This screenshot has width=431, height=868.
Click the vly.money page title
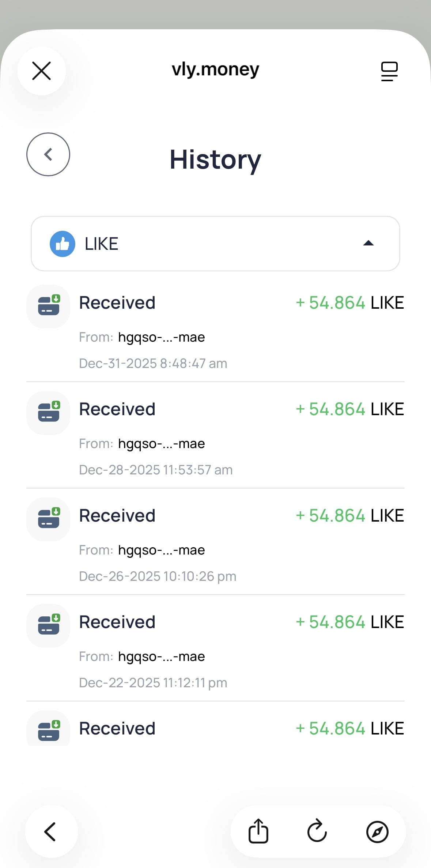[x=215, y=69]
